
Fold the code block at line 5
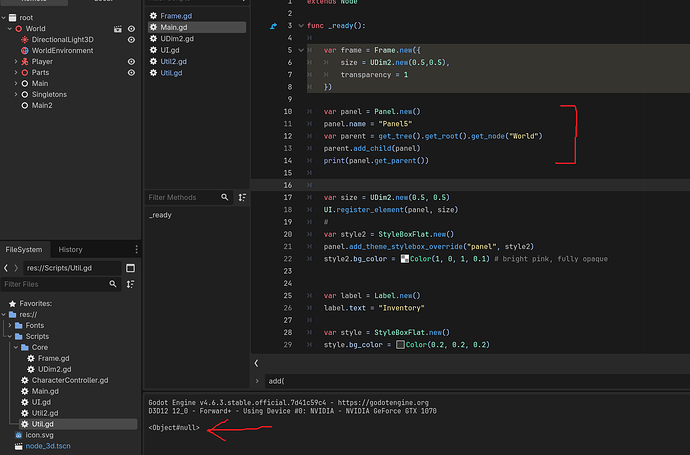click(x=301, y=50)
